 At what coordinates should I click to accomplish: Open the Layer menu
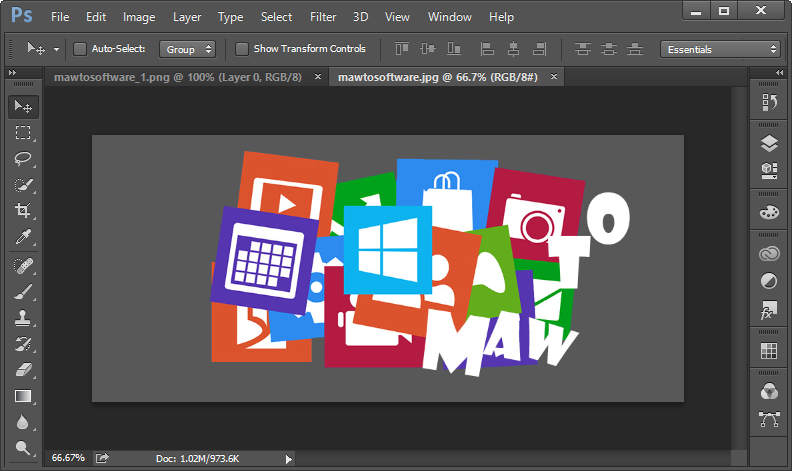point(187,17)
